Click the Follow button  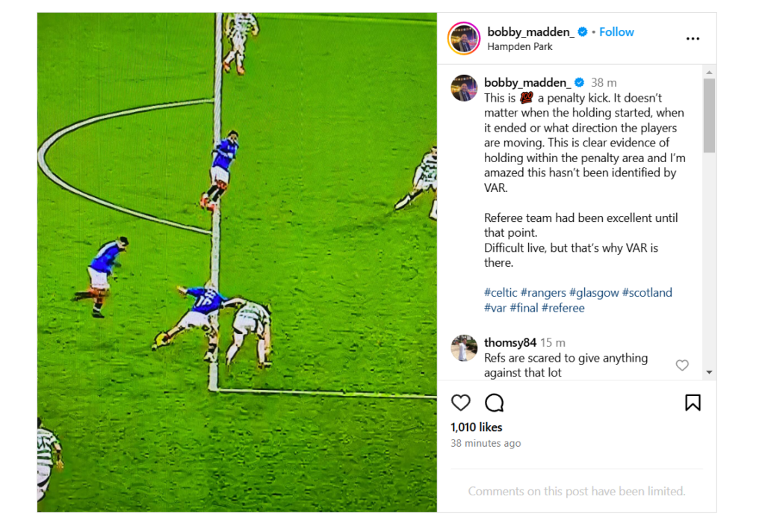tap(616, 32)
